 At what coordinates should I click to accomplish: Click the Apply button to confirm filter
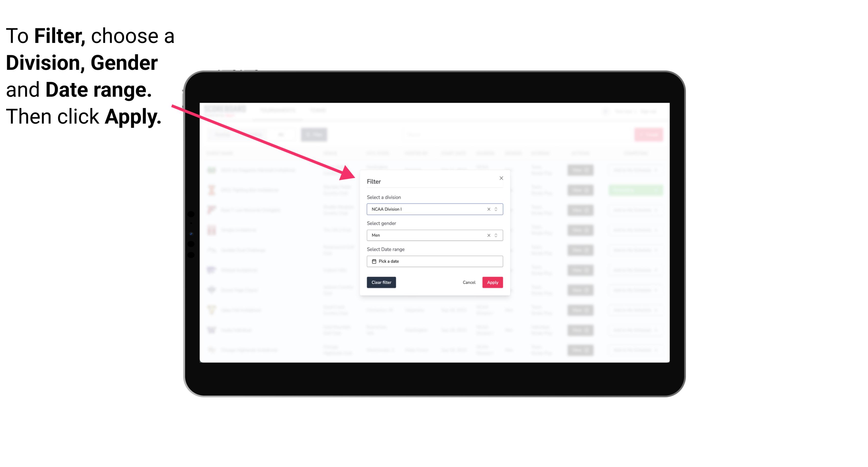pos(492,283)
